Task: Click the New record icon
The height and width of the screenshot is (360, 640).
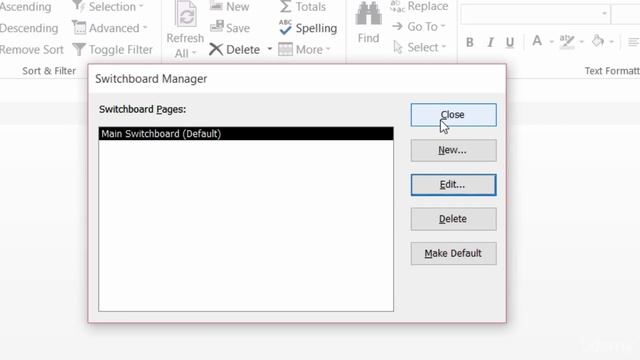Action: pyautogui.click(x=216, y=6)
